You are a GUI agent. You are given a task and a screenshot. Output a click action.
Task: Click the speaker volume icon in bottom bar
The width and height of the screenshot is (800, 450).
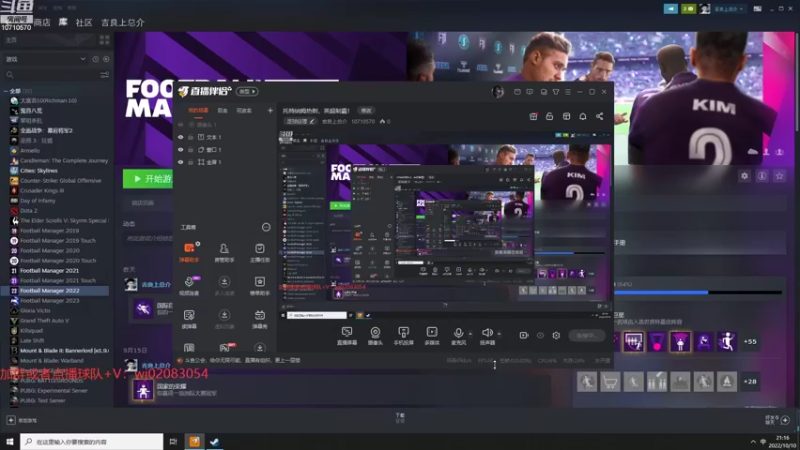point(487,333)
